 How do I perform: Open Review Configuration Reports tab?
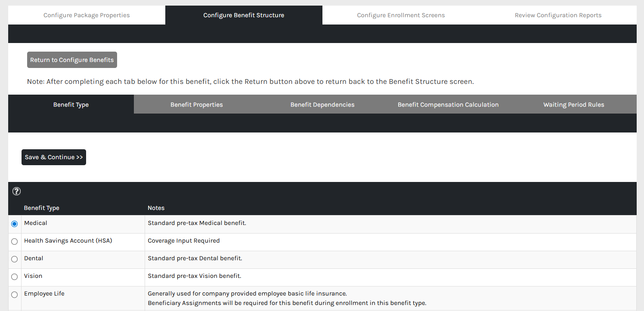coord(558,15)
